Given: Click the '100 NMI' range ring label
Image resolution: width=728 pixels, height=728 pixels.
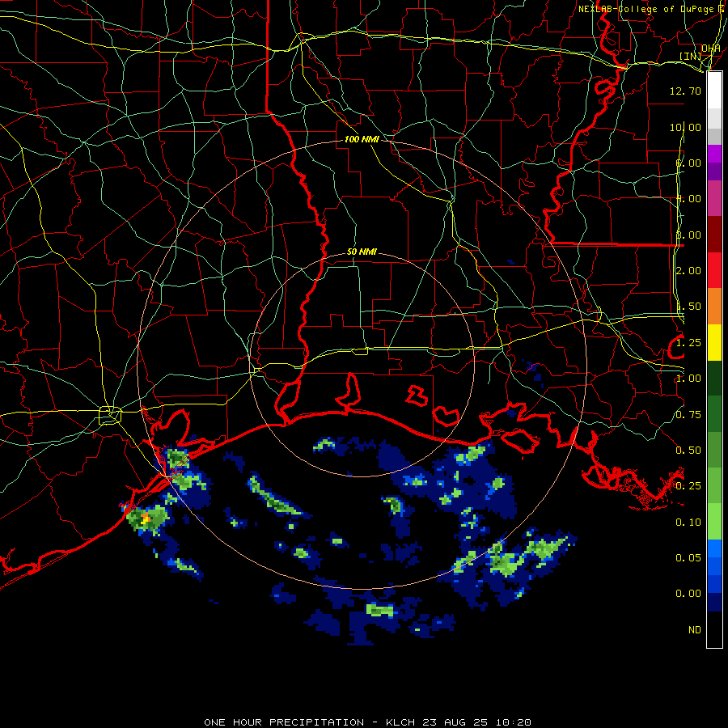Looking at the screenshot, I should point(362,139).
